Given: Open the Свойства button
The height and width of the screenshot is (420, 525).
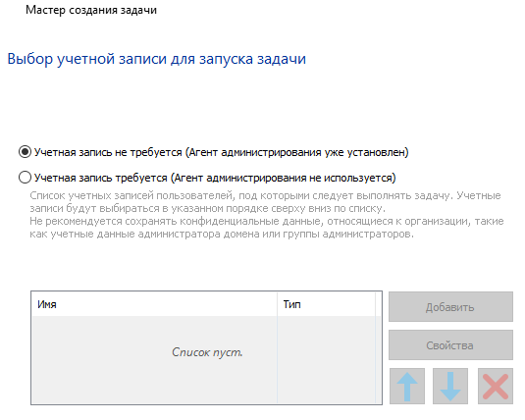Looking at the screenshot, I should pos(450,345).
